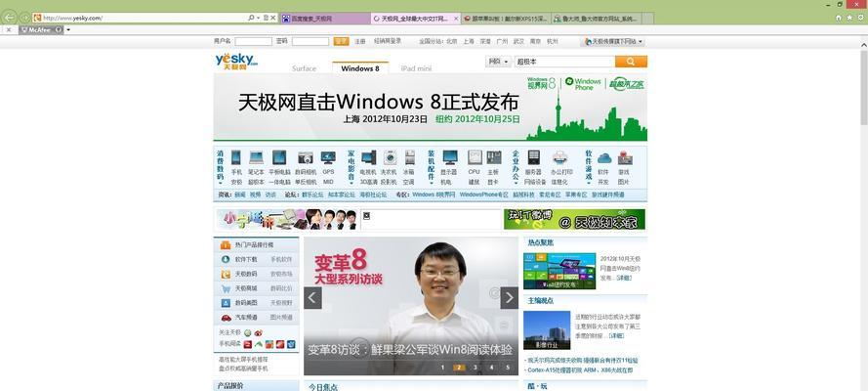Open 上海 regional site link
The width and height of the screenshot is (868, 391).
click(469, 41)
